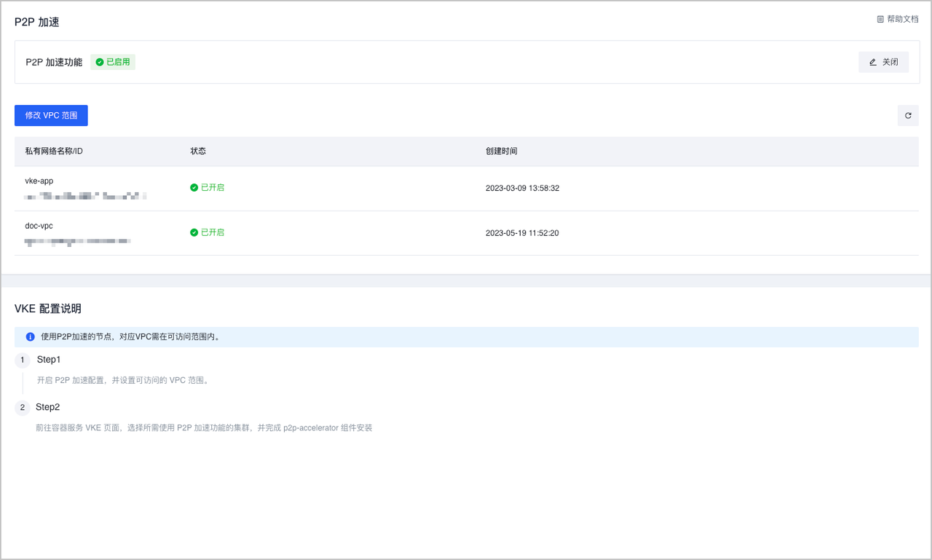932x560 pixels.
Task: Click the P2P 加速功能 label
Action: (54, 62)
